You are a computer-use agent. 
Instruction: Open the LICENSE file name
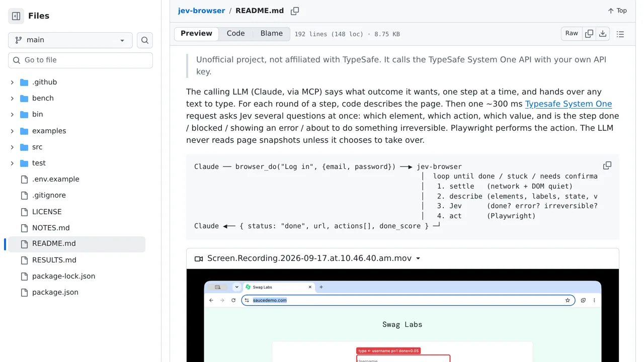pyautogui.click(x=47, y=212)
